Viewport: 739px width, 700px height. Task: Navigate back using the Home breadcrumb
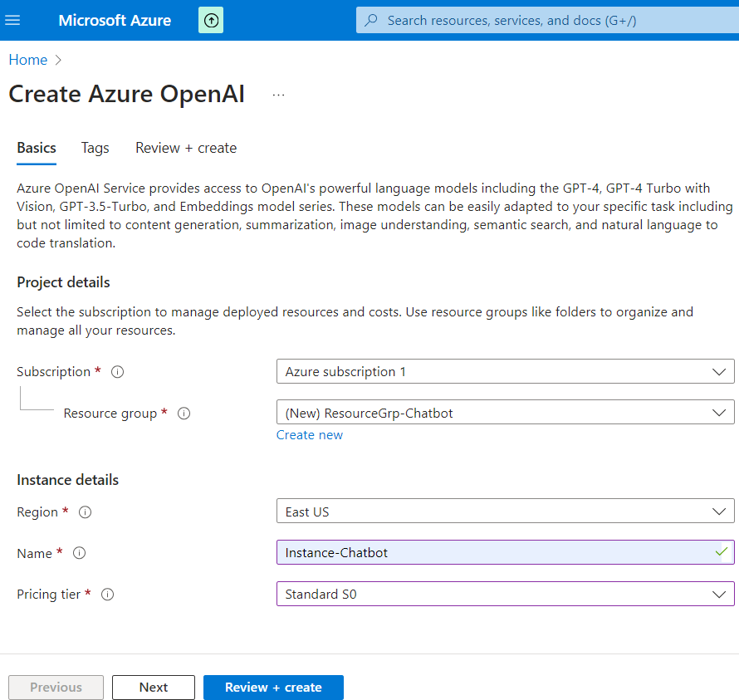(27, 59)
